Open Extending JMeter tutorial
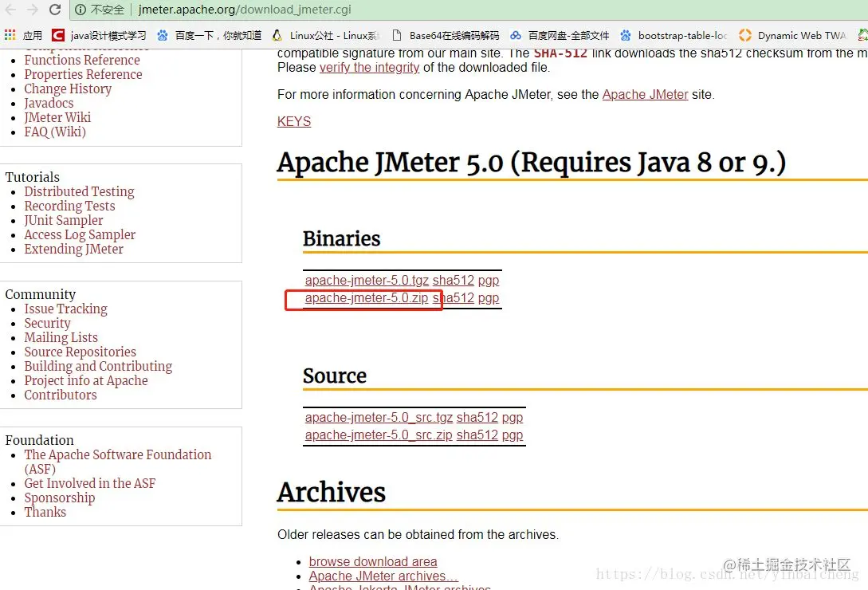This screenshot has width=868, height=590. point(73,250)
